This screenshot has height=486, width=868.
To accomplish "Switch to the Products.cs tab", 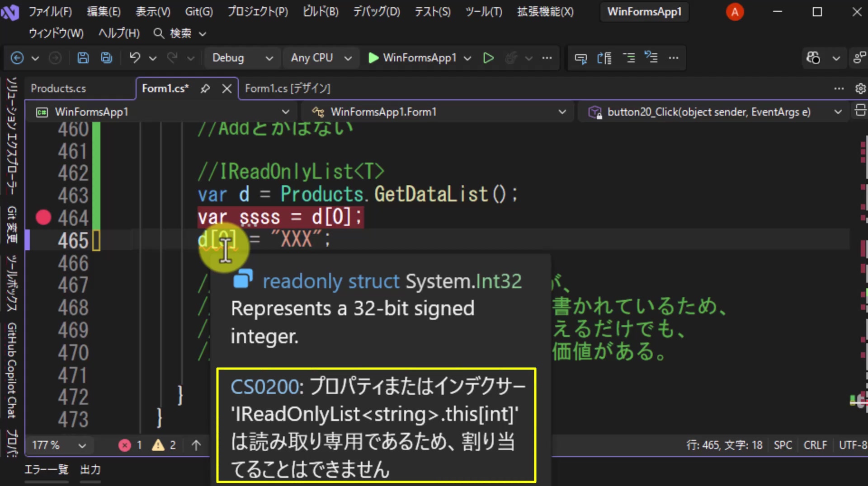I will click(x=58, y=89).
